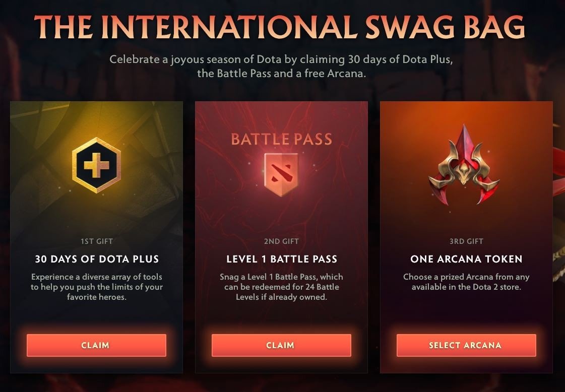565x392 pixels.
Task: Click the One Arcana Token heading
Action: click(466, 259)
